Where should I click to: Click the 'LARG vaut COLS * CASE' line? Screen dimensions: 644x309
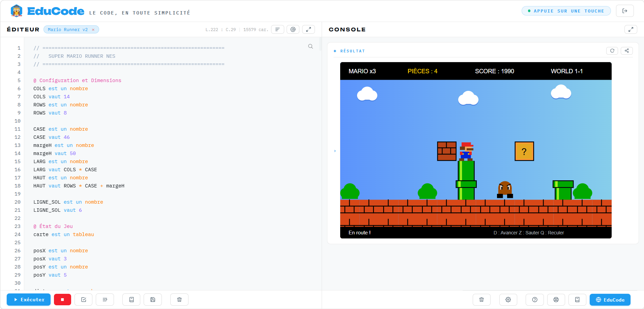(x=65, y=170)
